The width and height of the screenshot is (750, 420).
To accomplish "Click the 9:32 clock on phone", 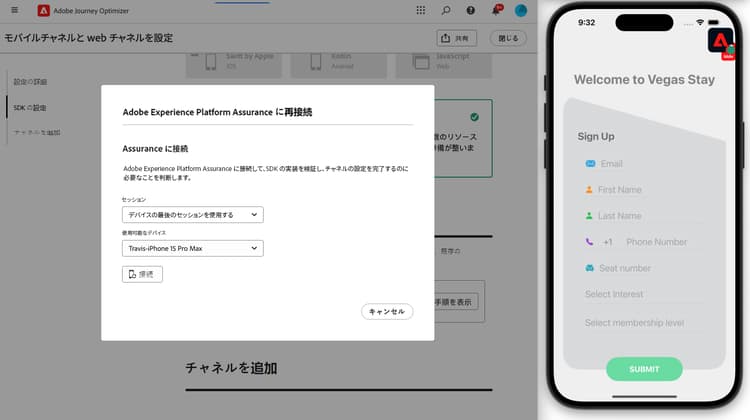I will pyautogui.click(x=586, y=22).
